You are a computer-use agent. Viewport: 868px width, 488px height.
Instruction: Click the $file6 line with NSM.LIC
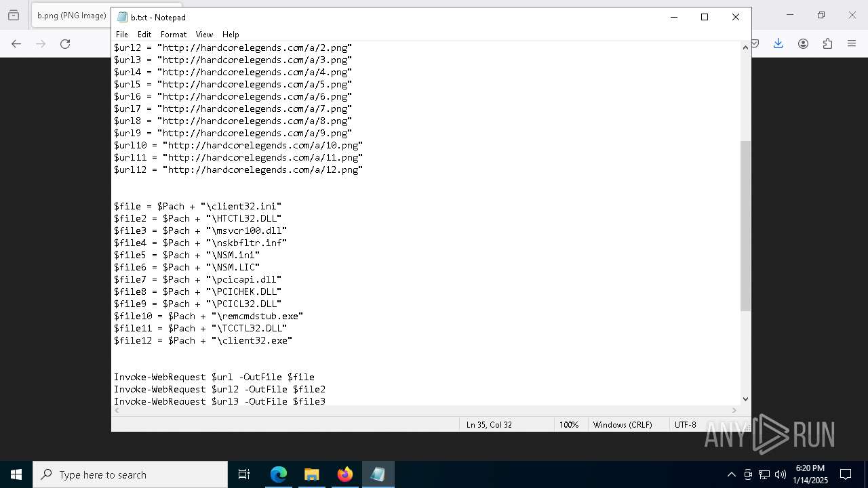click(186, 267)
